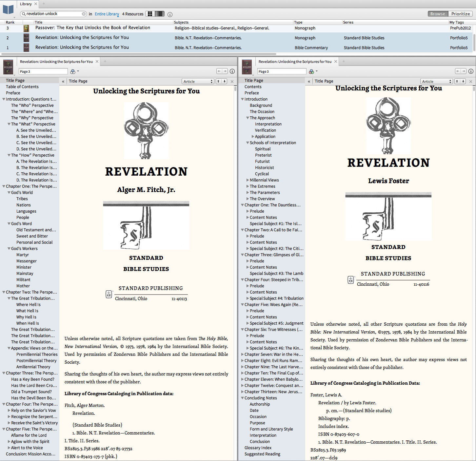Viewport: 476px width, 461px height.
Task: Add a new tab in the left panel
Action: (105, 61)
